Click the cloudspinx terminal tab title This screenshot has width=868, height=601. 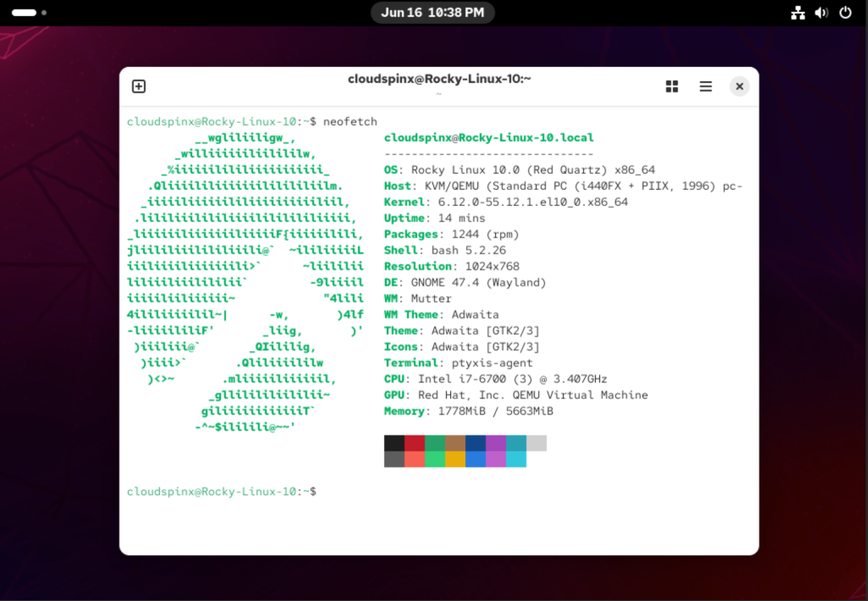(439, 79)
